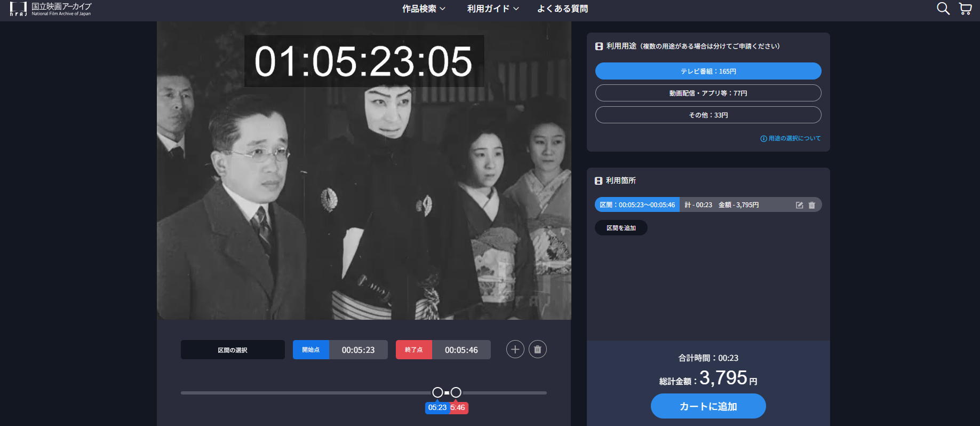Click the plus icon to add segment

tap(515, 349)
